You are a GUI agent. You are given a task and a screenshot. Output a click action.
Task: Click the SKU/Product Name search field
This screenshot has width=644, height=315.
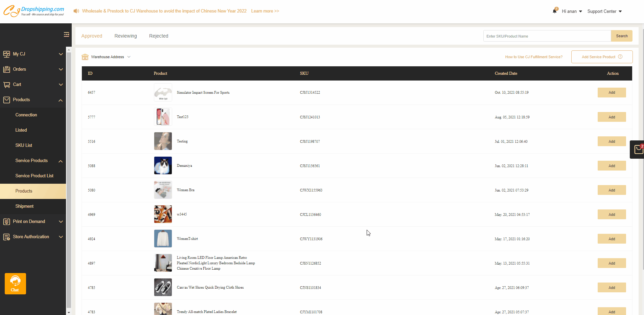pyautogui.click(x=547, y=36)
